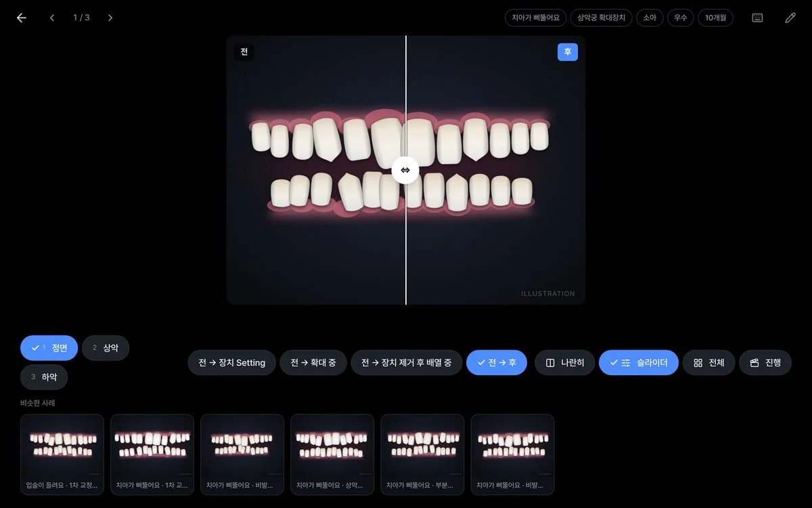This screenshot has width=812, height=508.
Task: Click the blue 후 label on image
Action: [x=568, y=52]
